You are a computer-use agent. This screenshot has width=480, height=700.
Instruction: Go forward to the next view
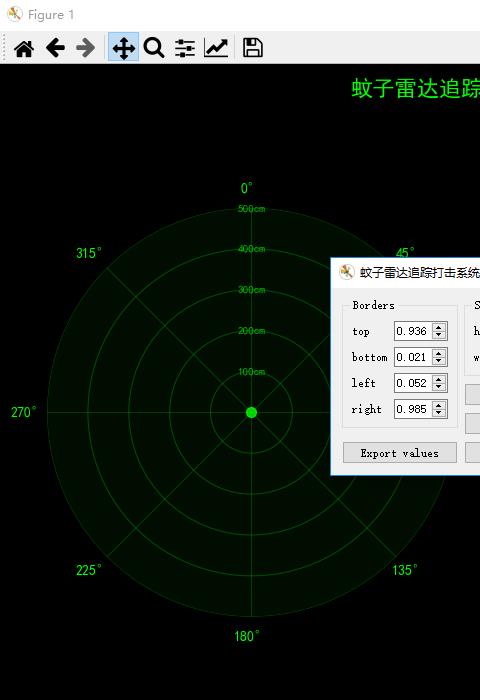point(85,48)
